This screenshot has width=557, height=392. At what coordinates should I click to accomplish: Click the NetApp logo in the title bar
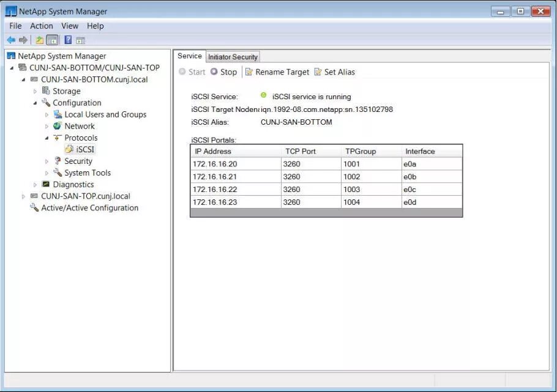point(11,12)
